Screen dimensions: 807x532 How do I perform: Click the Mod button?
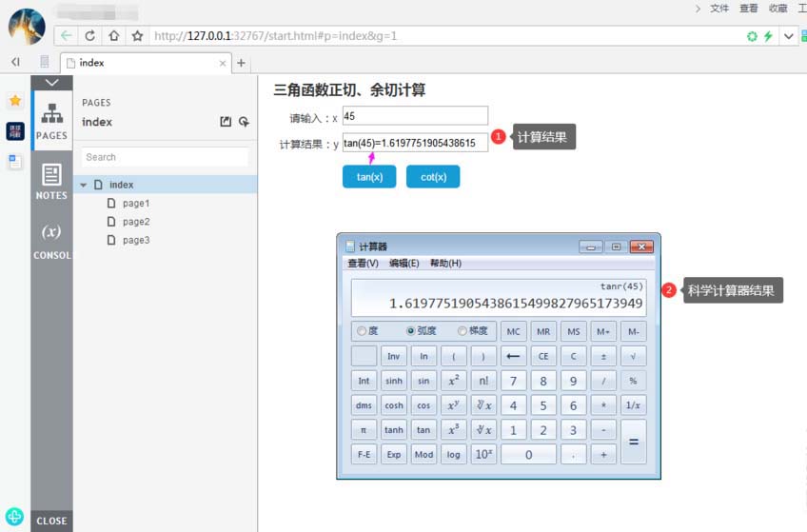tap(423, 454)
